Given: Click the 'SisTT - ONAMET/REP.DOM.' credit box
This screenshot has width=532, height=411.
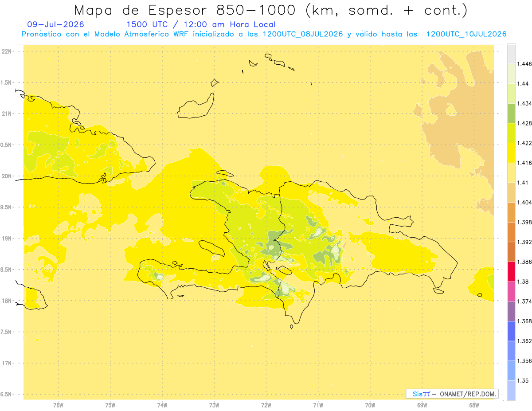Looking at the screenshot, I should tap(452, 394).
